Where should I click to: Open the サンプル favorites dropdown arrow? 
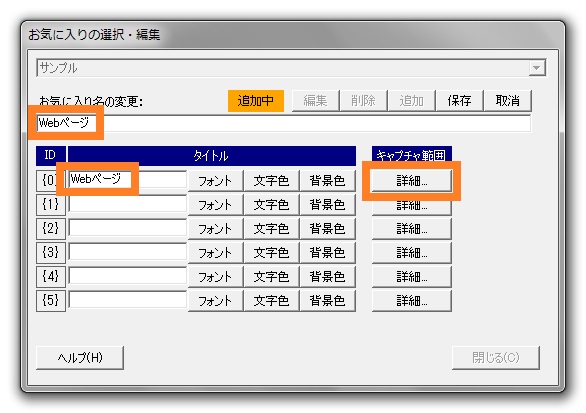[537, 68]
